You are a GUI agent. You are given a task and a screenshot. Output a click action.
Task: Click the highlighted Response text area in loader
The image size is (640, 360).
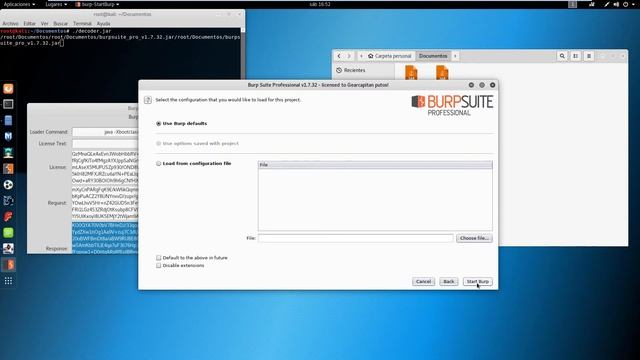tap(105, 238)
